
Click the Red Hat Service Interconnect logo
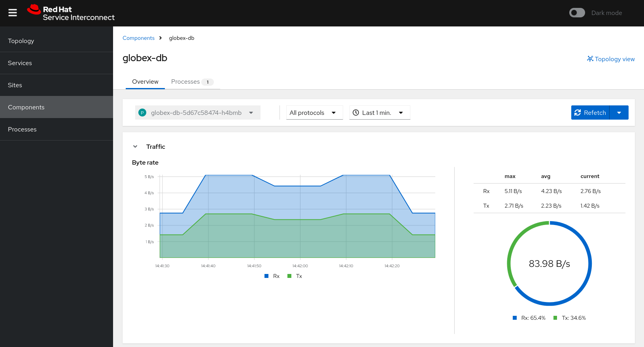[x=71, y=13]
